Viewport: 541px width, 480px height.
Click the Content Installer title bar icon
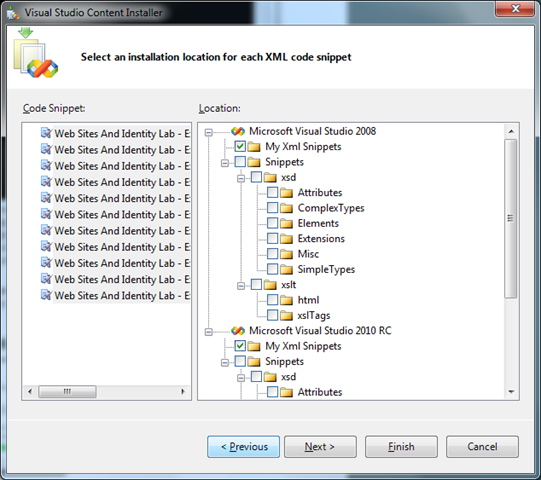click(x=13, y=13)
